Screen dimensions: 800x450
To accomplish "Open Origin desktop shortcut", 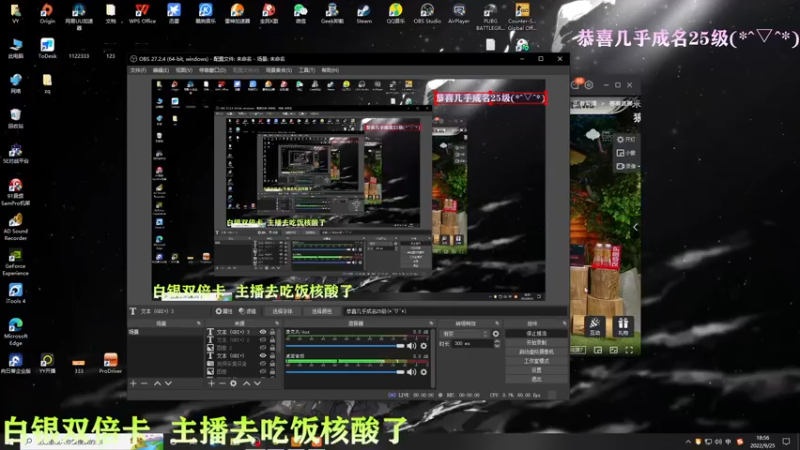I will (47, 13).
